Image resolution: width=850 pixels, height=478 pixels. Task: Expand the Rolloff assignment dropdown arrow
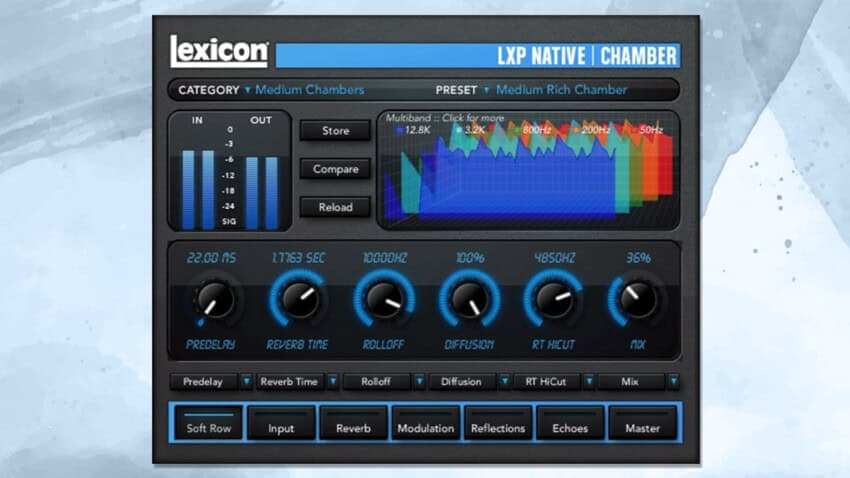419,382
